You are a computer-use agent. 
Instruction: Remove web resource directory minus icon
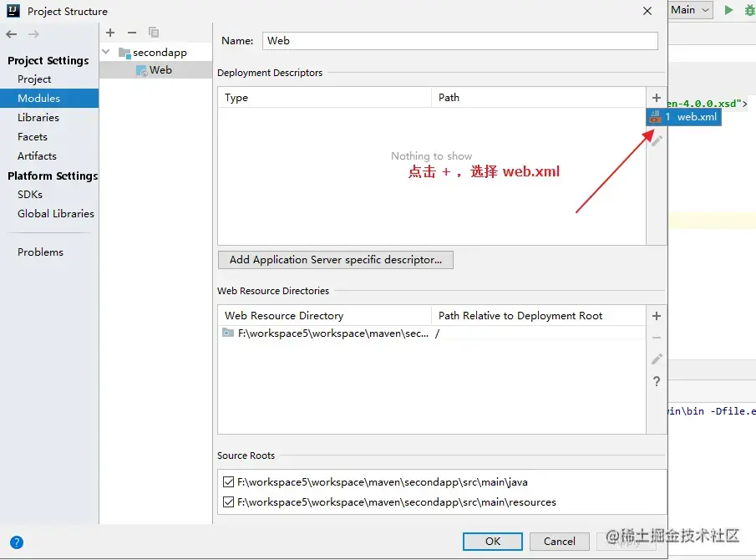(657, 338)
